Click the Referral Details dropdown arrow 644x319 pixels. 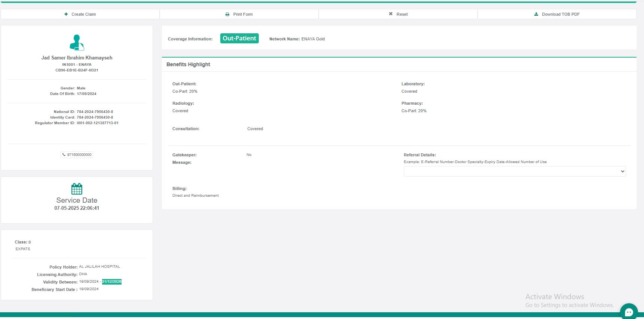622,171
